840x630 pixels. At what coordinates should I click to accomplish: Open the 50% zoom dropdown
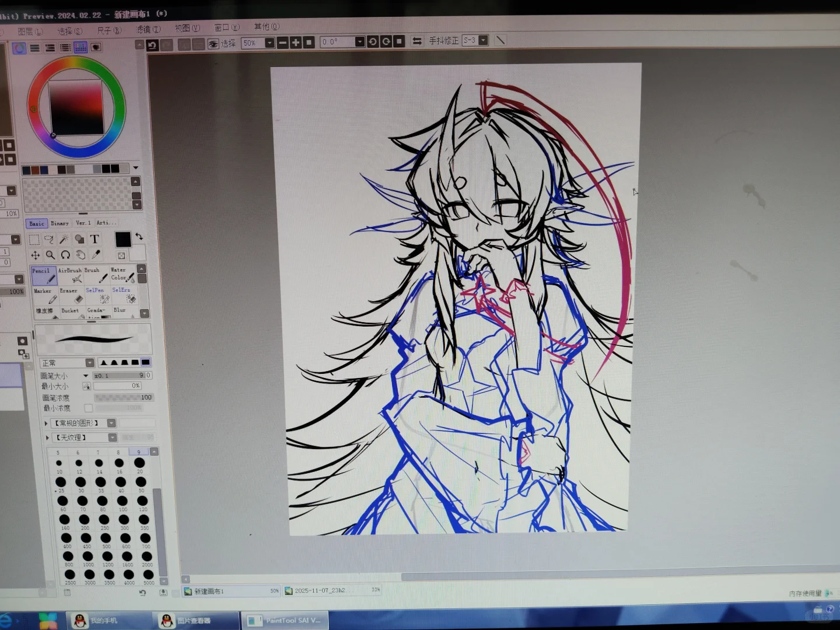269,43
